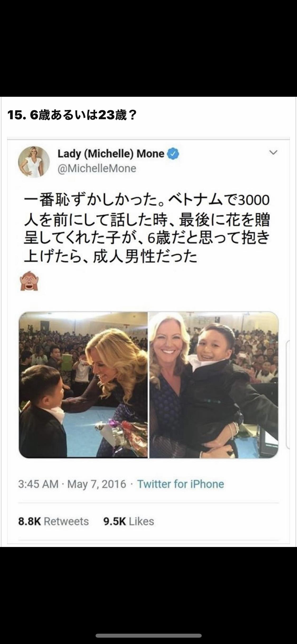Viewport: 297px width, 644px height.
Task: Tap the heading 15. 6歳あるいは23歳？
Action: [x=72, y=115]
